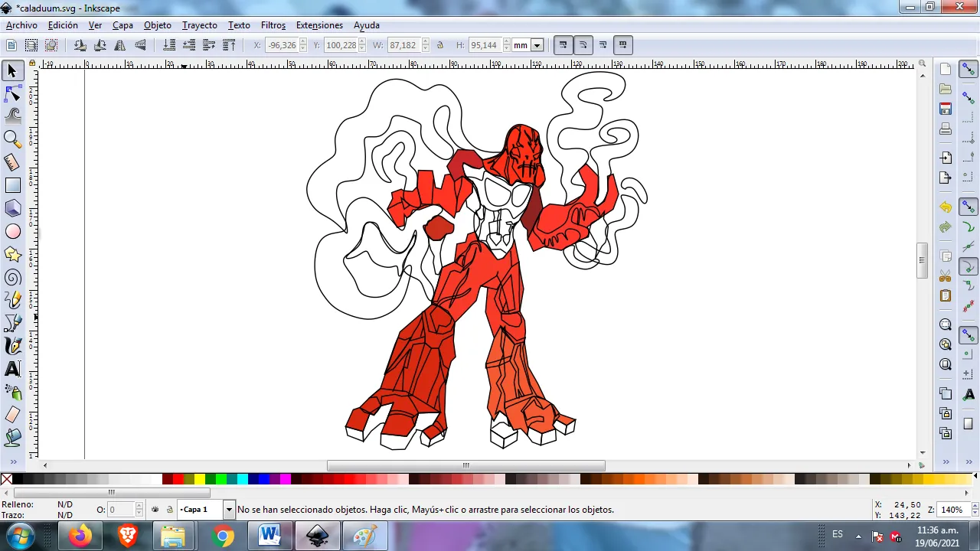Select the Ellipse circle tool
The width and height of the screenshot is (980, 551).
tap(12, 231)
